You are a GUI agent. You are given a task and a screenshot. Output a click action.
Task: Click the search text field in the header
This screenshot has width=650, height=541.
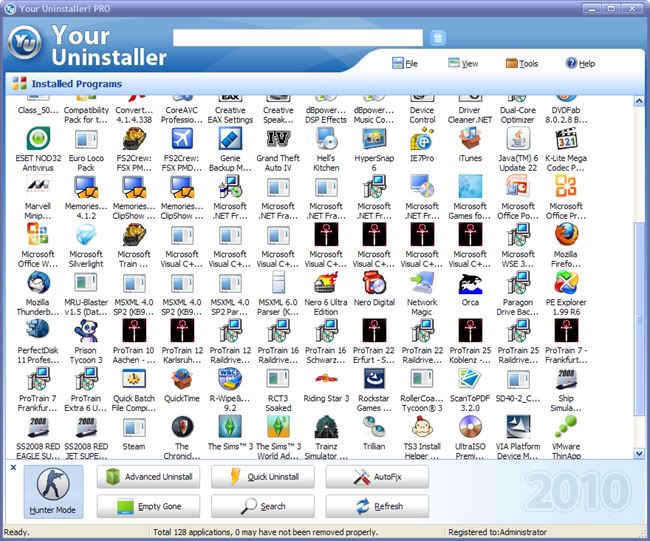coord(298,38)
